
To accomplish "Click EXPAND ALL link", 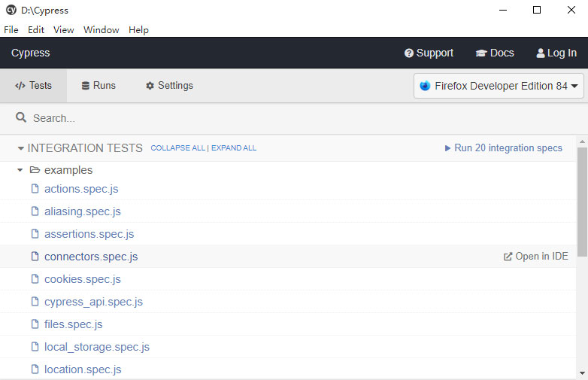I will 234,147.
